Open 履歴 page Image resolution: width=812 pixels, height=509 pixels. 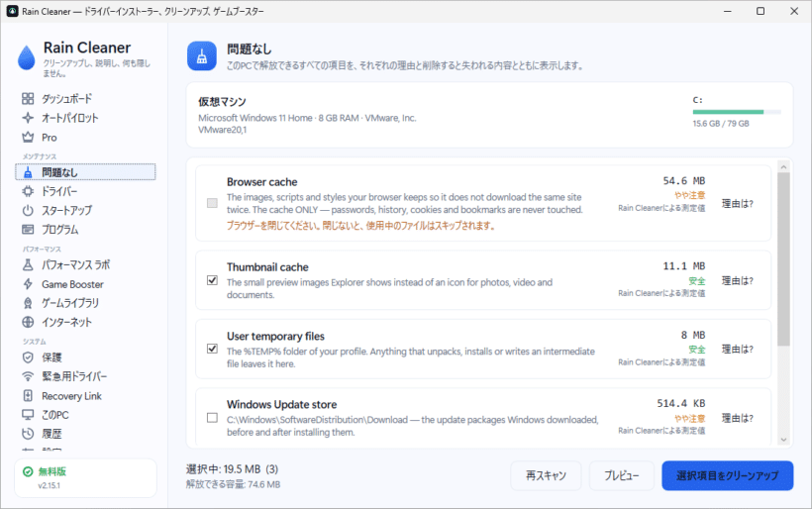85,434
